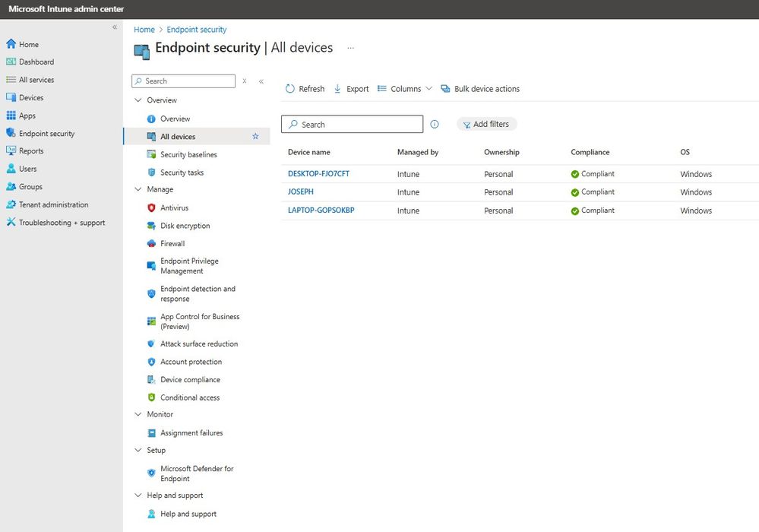Focus the device Search field
The width and height of the screenshot is (759, 532).
(352, 124)
